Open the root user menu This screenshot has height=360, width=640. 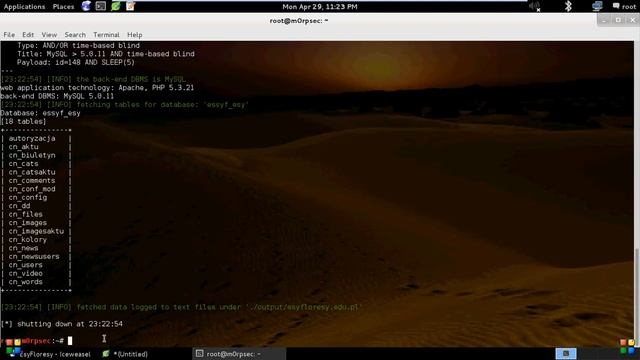pyautogui.click(x=624, y=7)
